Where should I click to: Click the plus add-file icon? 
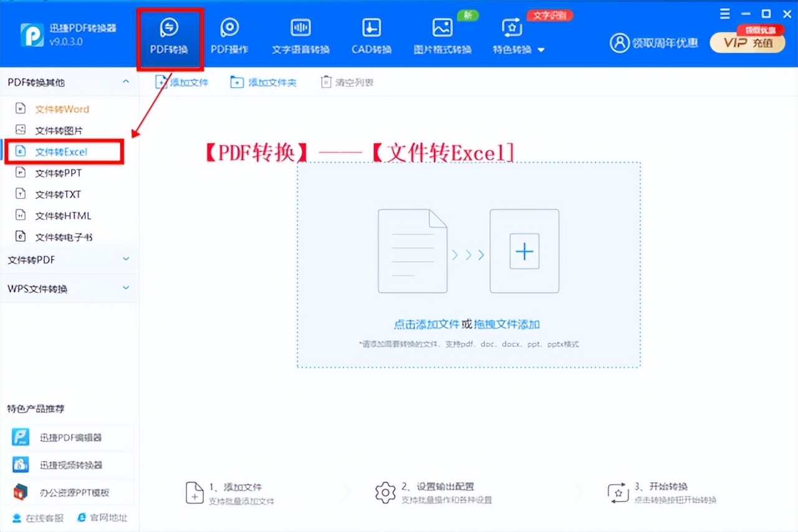click(x=524, y=251)
